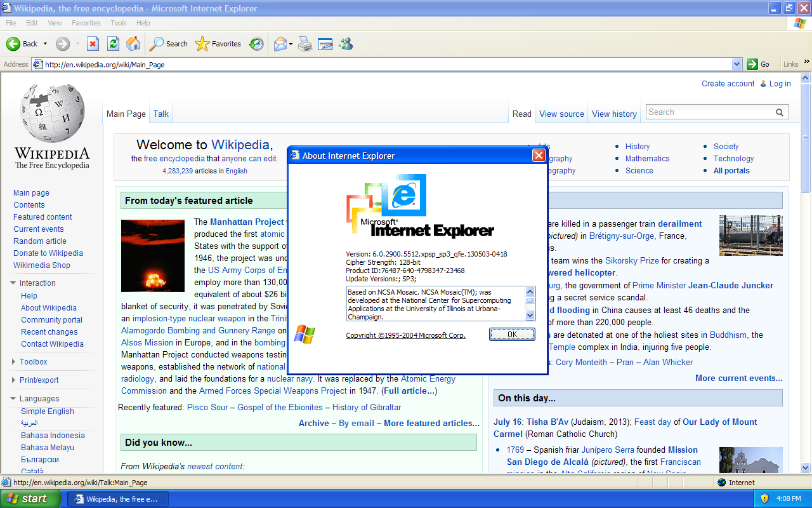Open the File menu
812x508 pixels.
[11, 23]
